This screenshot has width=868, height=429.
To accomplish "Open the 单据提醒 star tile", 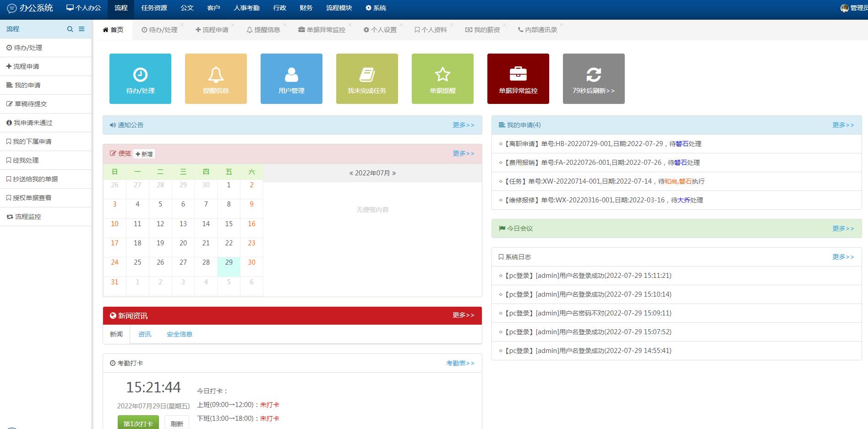I will click(x=442, y=79).
